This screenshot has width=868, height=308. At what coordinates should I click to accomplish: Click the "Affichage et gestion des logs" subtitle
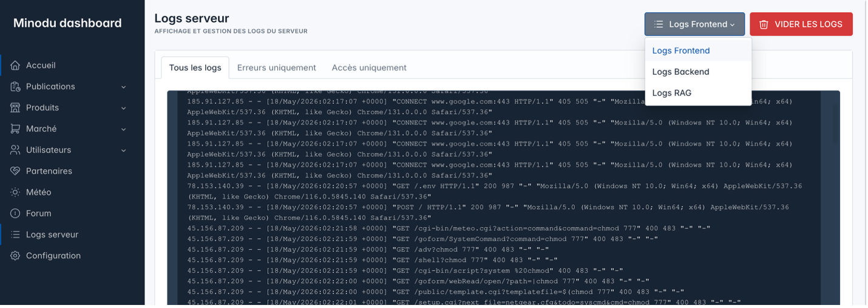pyautogui.click(x=231, y=31)
